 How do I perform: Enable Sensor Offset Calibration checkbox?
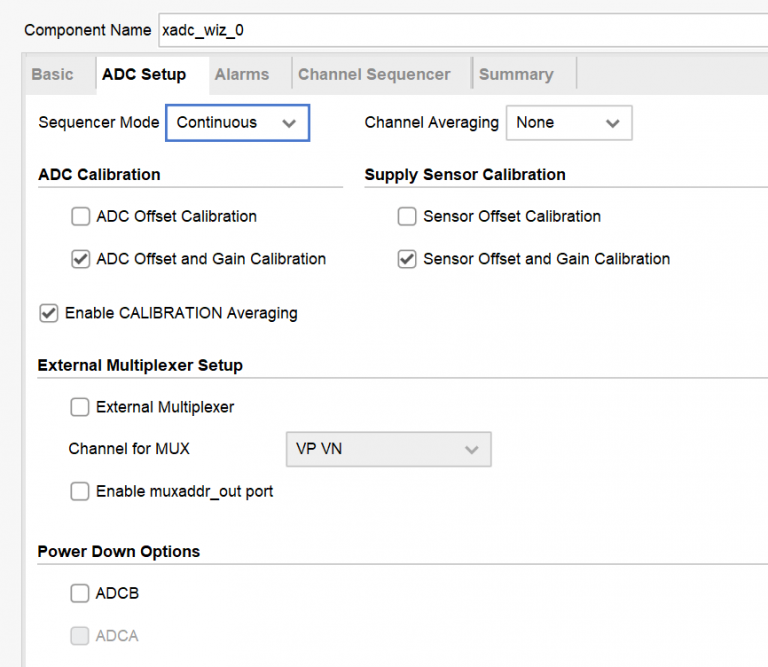407,216
